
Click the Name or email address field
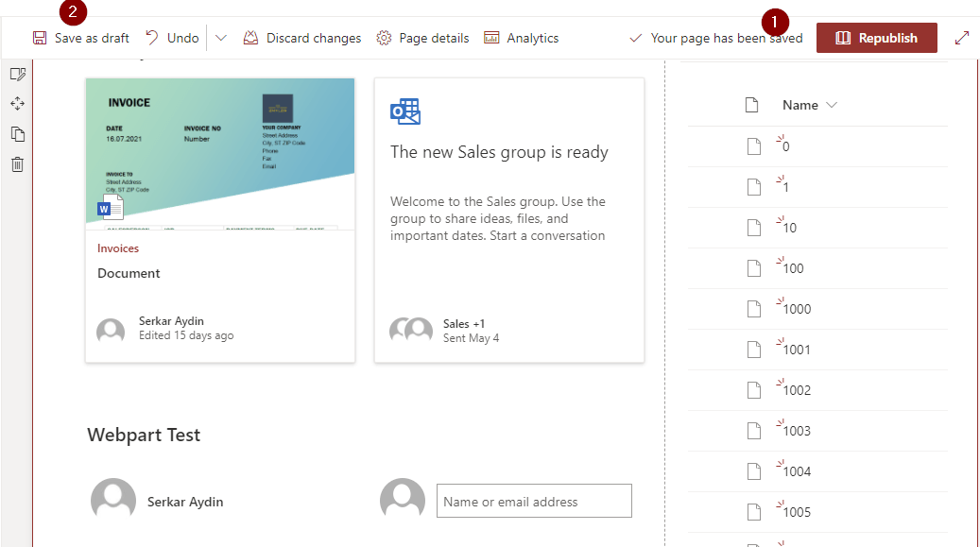534,502
